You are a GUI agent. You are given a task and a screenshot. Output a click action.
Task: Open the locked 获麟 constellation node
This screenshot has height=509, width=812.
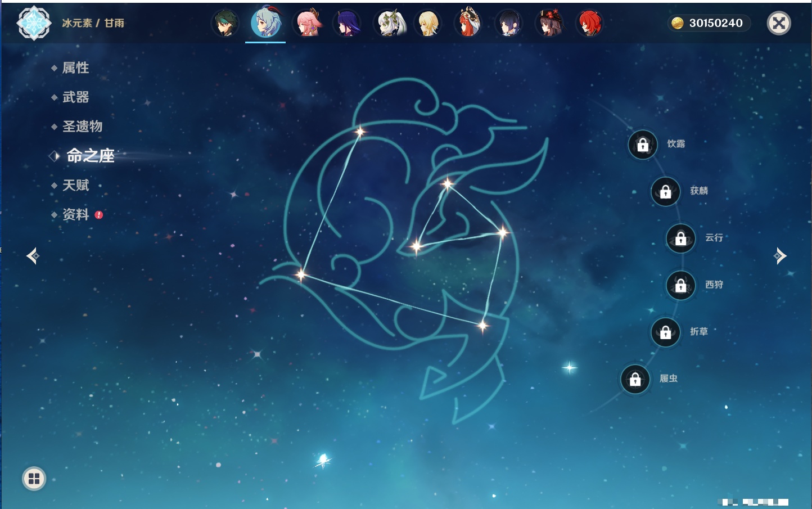pos(666,192)
